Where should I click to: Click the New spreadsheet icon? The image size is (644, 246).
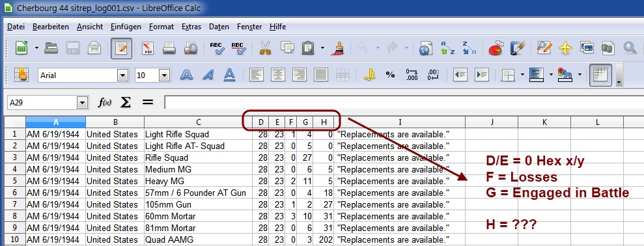[x=21, y=48]
